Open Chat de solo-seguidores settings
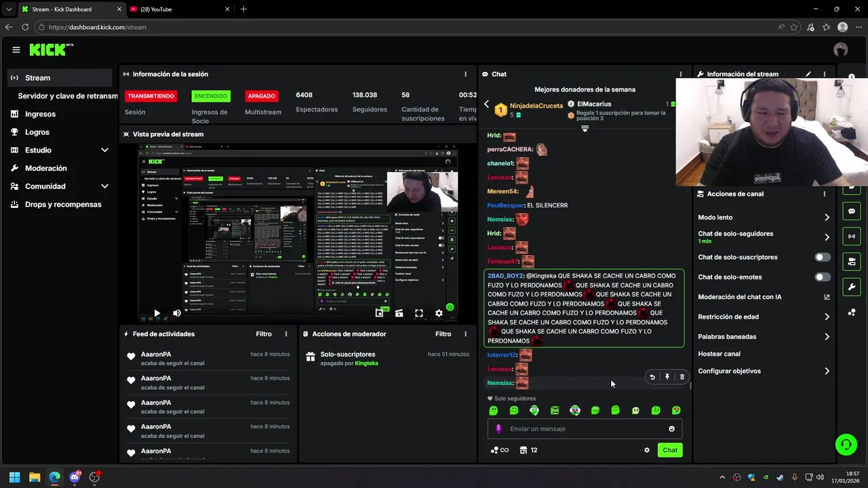 pyautogui.click(x=827, y=237)
